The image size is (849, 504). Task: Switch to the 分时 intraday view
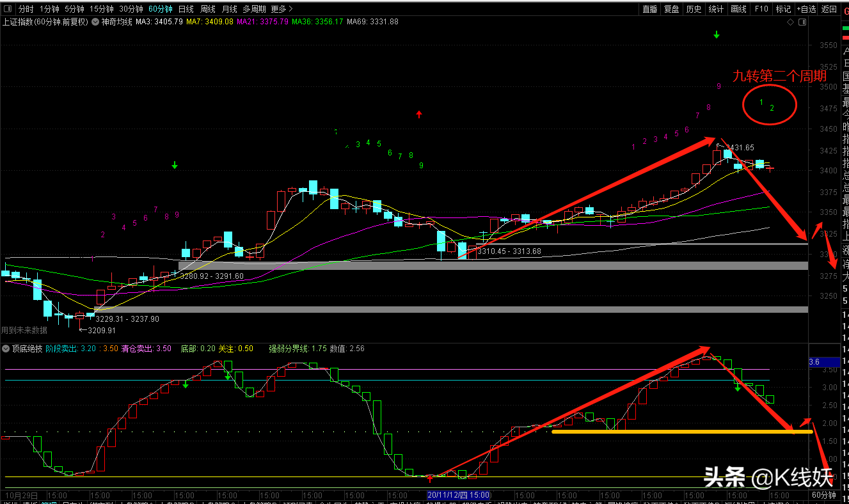26,9
